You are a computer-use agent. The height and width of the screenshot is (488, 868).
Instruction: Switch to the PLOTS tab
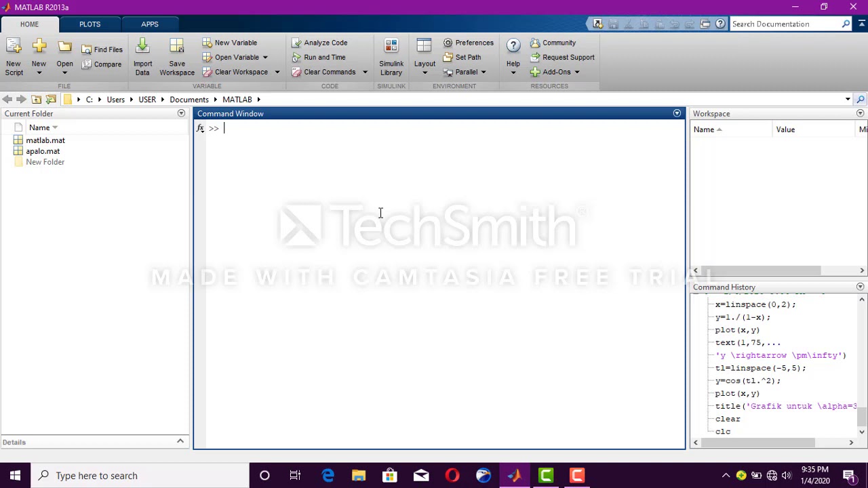[90, 24]
